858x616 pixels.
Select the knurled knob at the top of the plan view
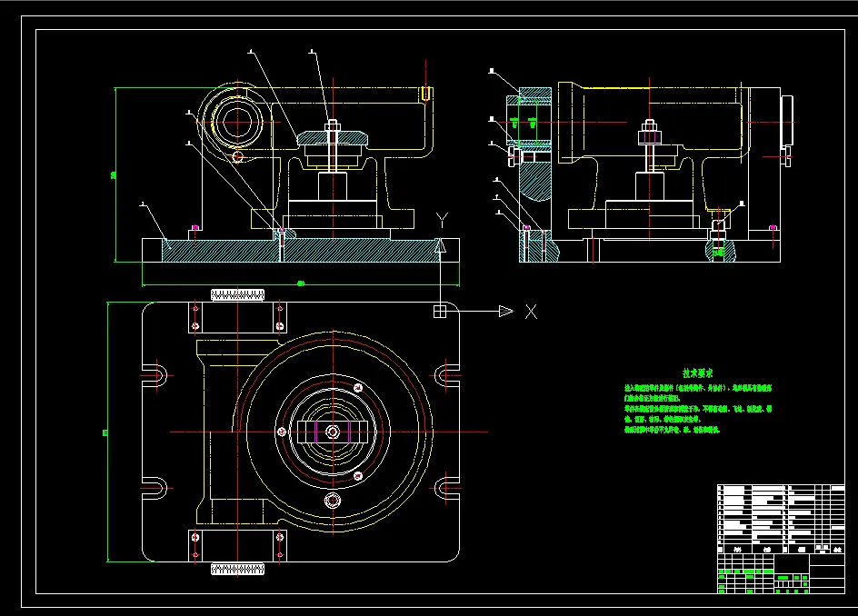point(237,295)
